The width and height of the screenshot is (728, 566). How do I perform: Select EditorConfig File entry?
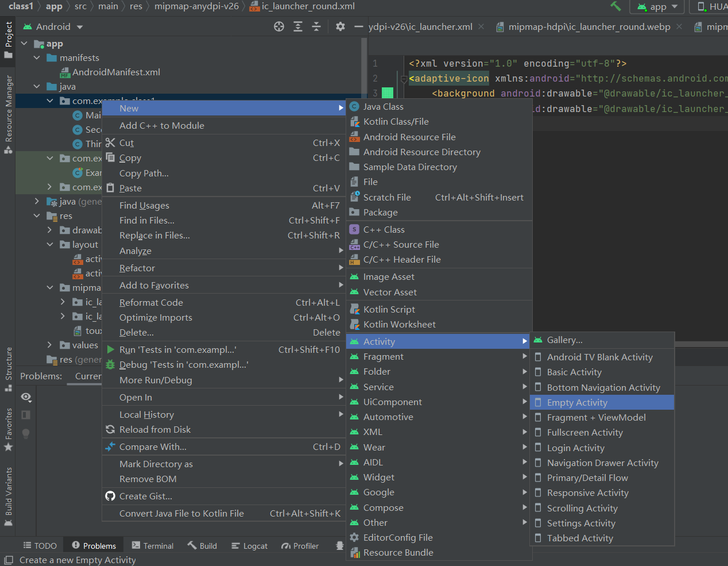(438, 538)
